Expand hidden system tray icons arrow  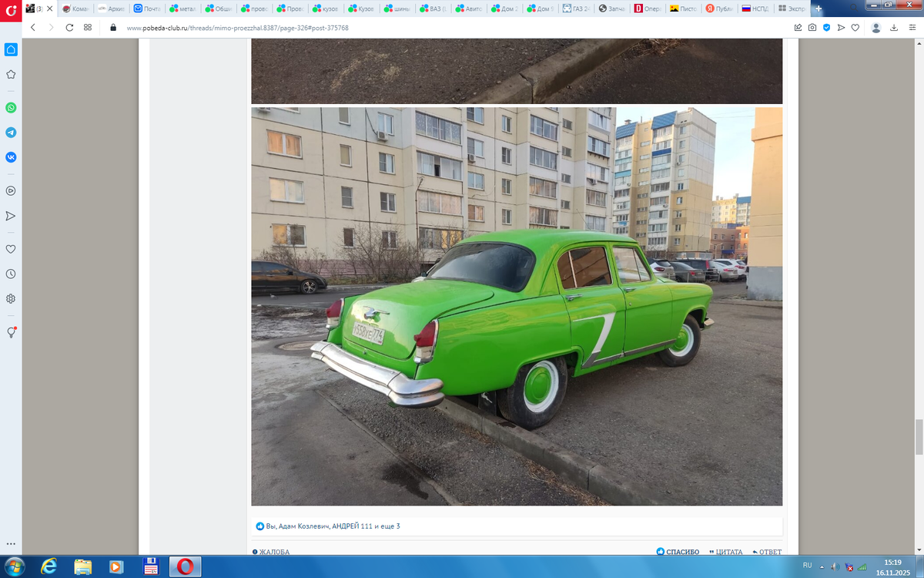[823, 566]
